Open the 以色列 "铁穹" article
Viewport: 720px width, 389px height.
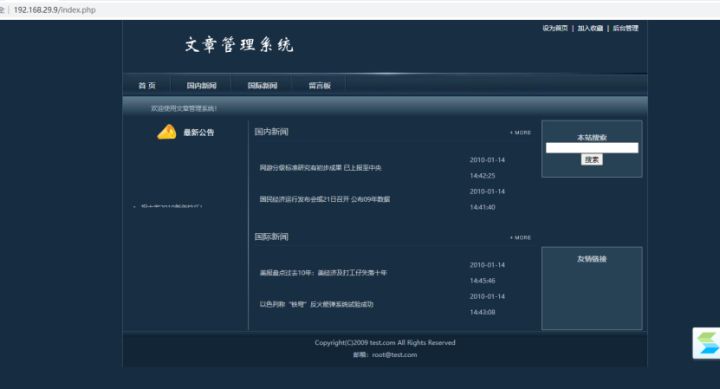click(316, 304)
